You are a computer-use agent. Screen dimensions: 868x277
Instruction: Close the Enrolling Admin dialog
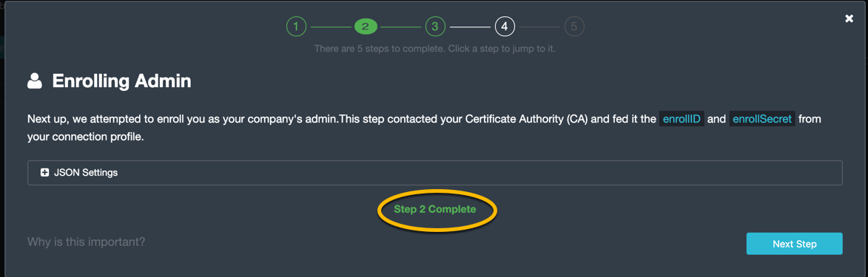click(850, 18)
